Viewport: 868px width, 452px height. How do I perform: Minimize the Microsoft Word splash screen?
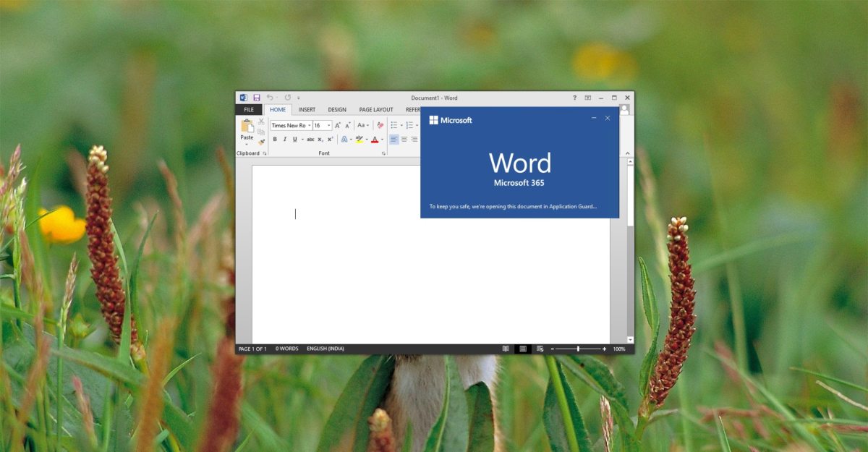pyautogui.click(x=594, y=118)
